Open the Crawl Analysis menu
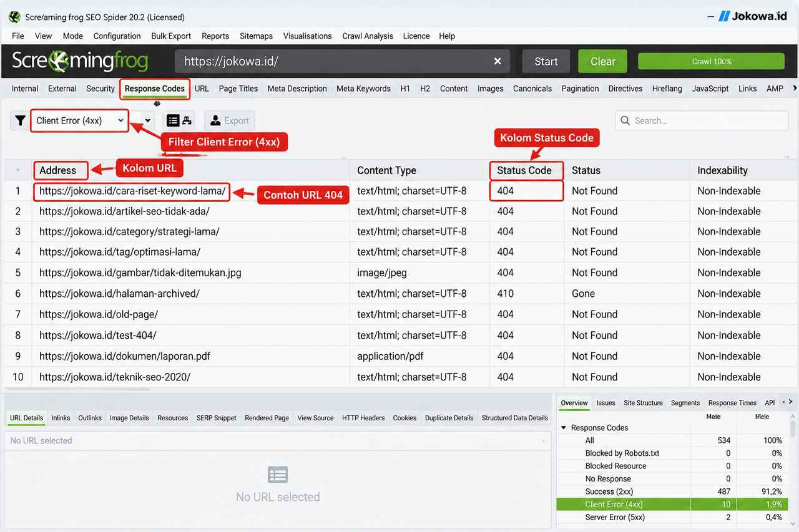The image size is (799, 532). pyautogui.click(x=368, y=36)
